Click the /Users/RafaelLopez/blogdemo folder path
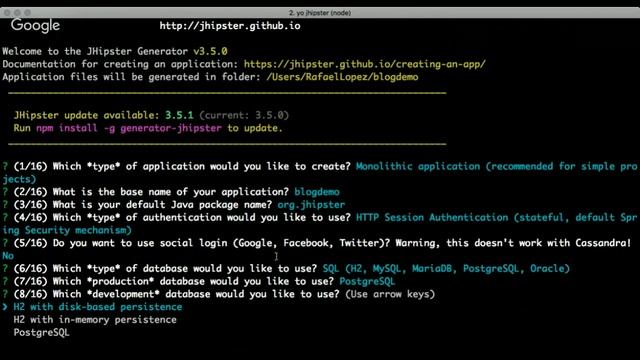Viewport: 640px width, 360px height. 342,77
